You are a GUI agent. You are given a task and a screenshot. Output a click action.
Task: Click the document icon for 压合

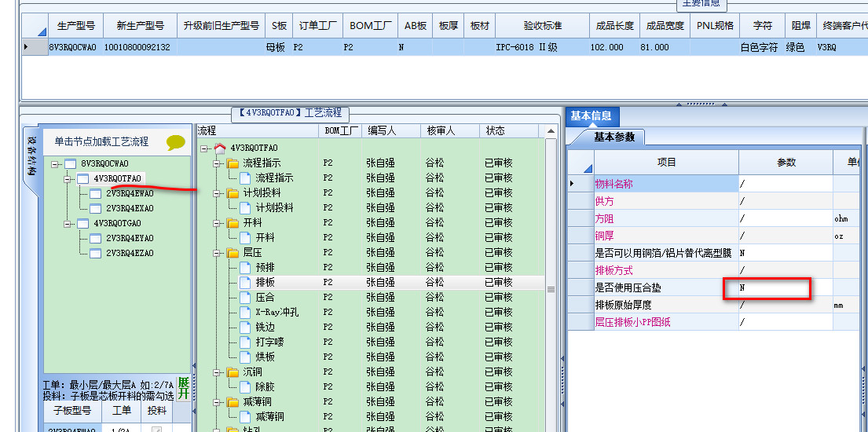pyautogui.click(x=245, y=298)
